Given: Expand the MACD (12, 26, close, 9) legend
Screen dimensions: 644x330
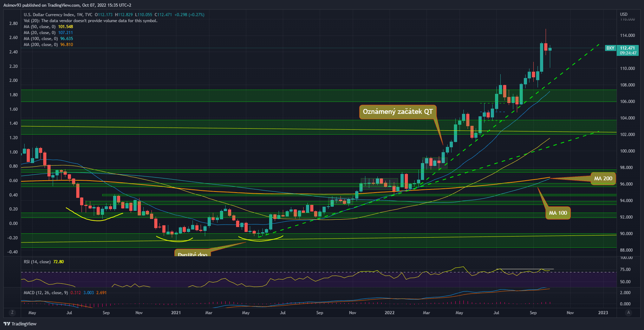Looking at the screenshot, I should pyautogui.click(x=46, y=293).
